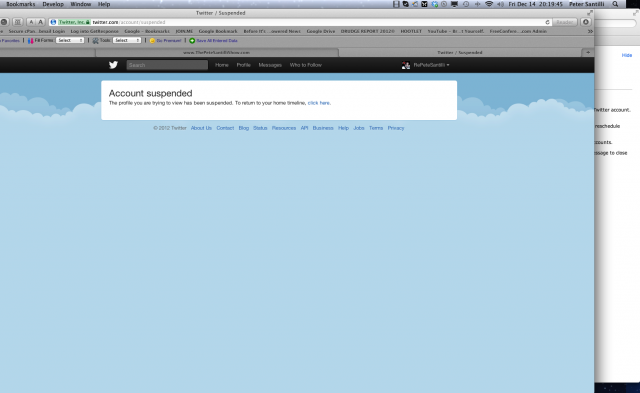Viewport: 640px width, 393px height.
Task: Click the Go Premium smiley icon
Action: coord(152,40)
